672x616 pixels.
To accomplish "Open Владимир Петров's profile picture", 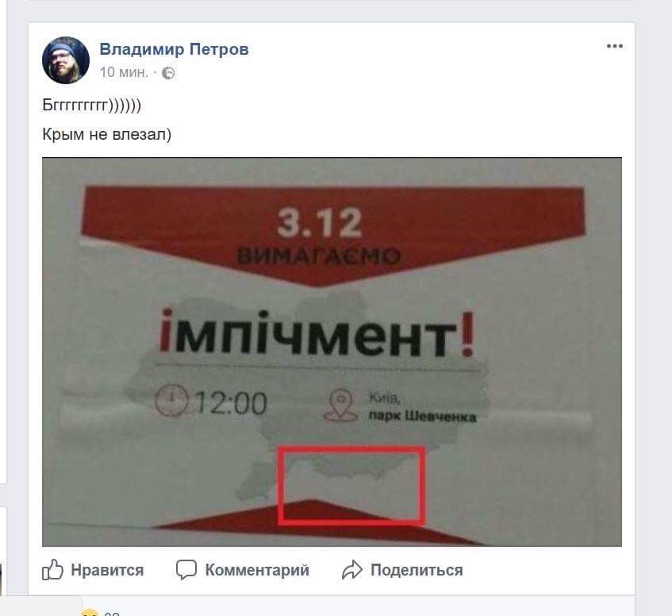I will click(66, 60).
